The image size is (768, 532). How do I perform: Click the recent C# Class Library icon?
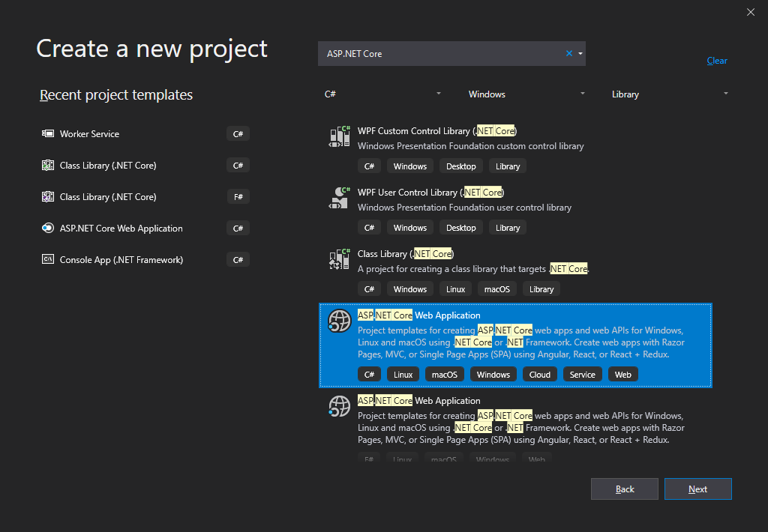coord(47,166)
